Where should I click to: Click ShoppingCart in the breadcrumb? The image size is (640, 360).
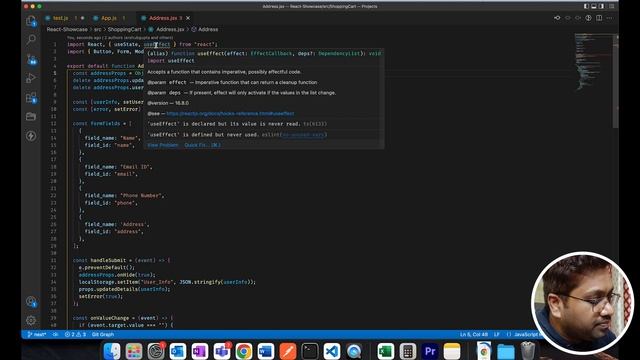click(124, 29)
